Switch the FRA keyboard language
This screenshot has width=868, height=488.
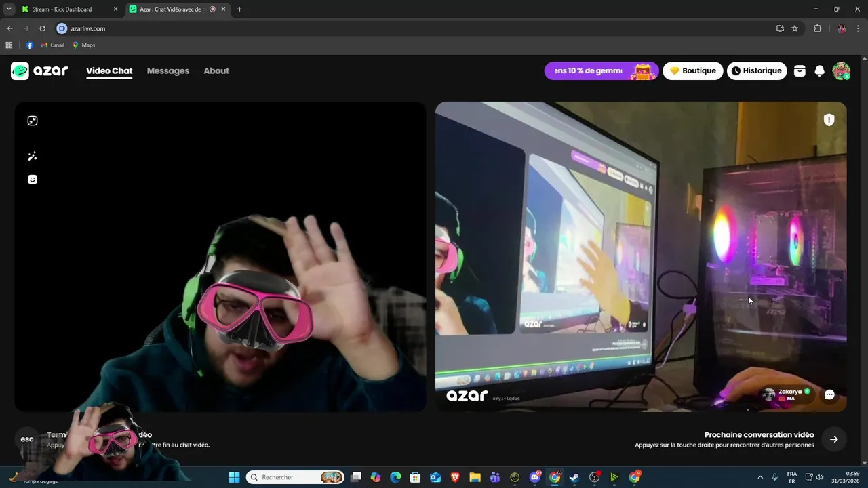[791, 477]
